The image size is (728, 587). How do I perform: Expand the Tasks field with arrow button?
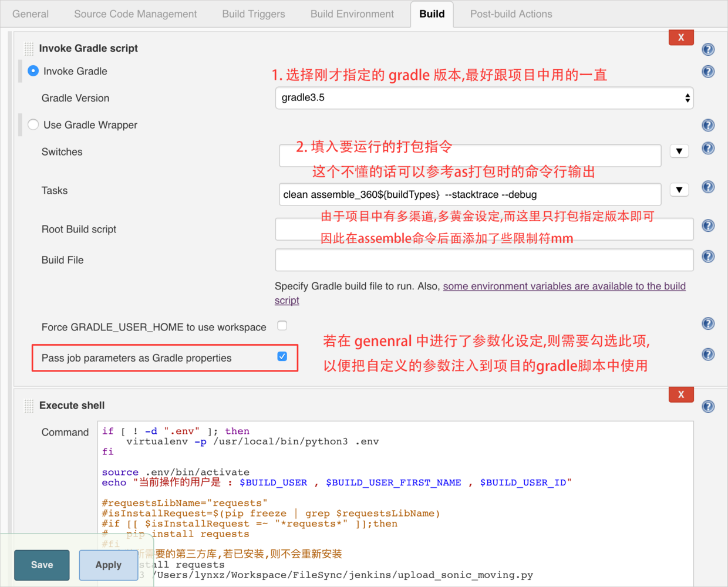pos(679,190)
